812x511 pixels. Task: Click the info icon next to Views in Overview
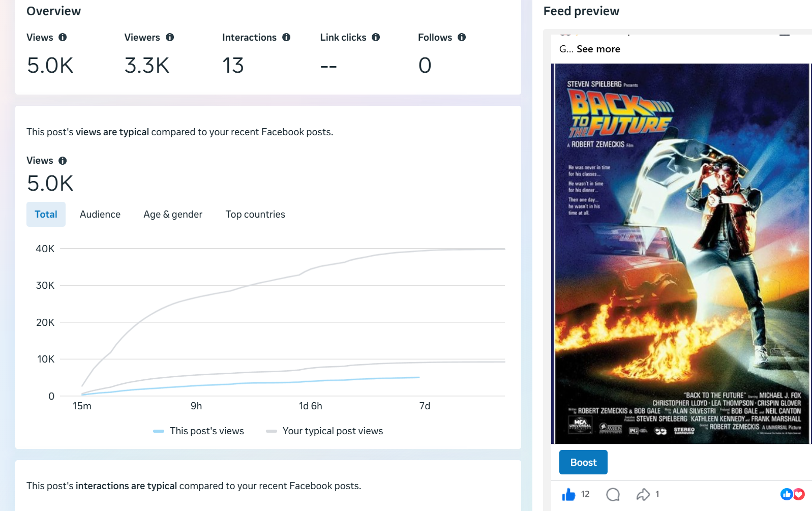(63, 37)
